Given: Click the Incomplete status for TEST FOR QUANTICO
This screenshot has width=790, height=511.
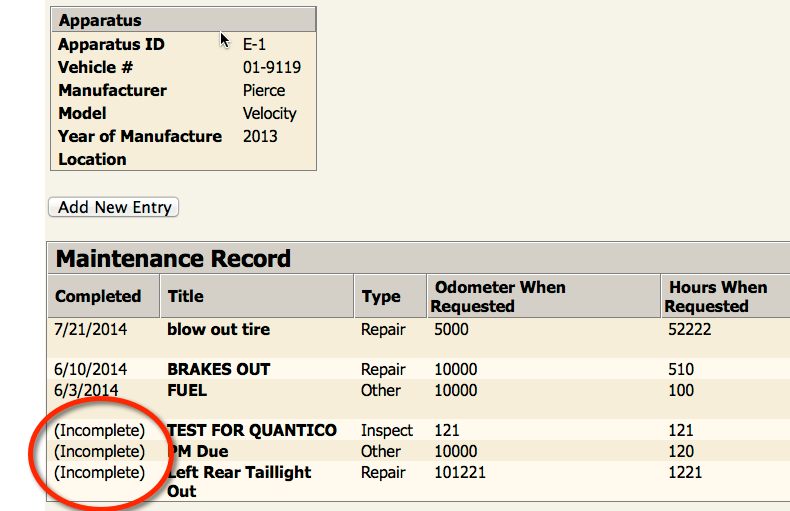Looking at the screenshot, I should pos(100,430).
